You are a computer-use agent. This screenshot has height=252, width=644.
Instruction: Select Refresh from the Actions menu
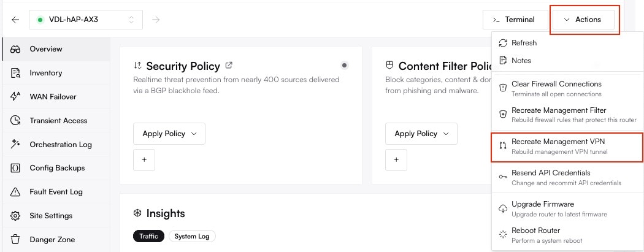pos(524,43)
